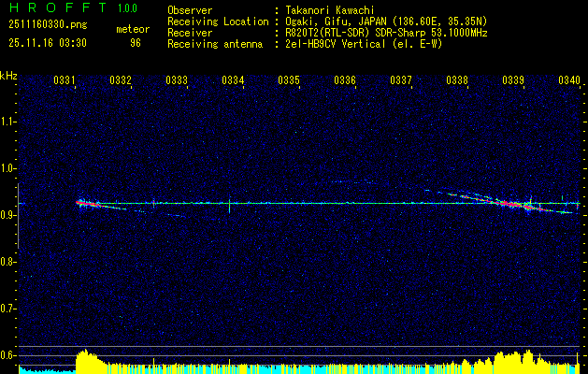
Task: Click the 0336 time marker
Action: click(x=345, y=79)
